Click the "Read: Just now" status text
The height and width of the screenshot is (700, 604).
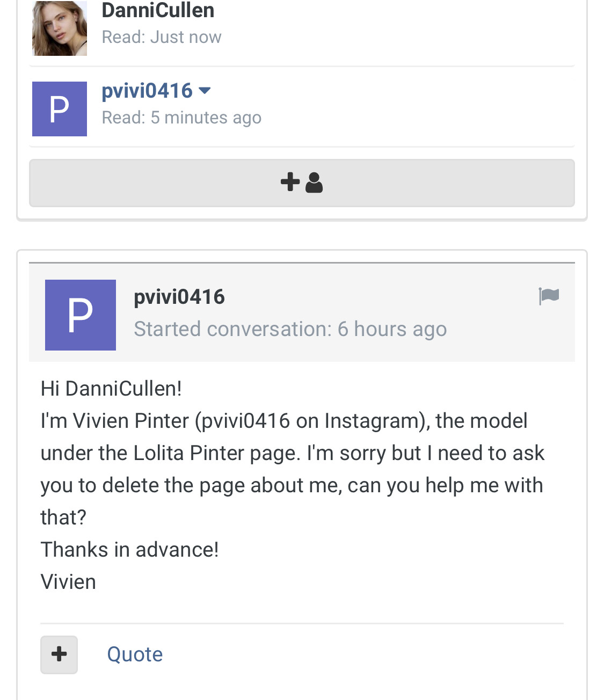tap(162, 37)
